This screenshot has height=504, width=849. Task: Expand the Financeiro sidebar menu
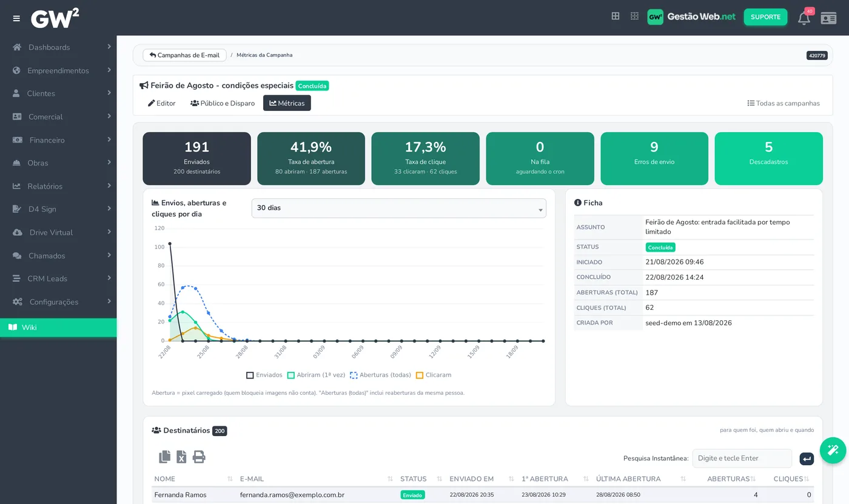58,140
